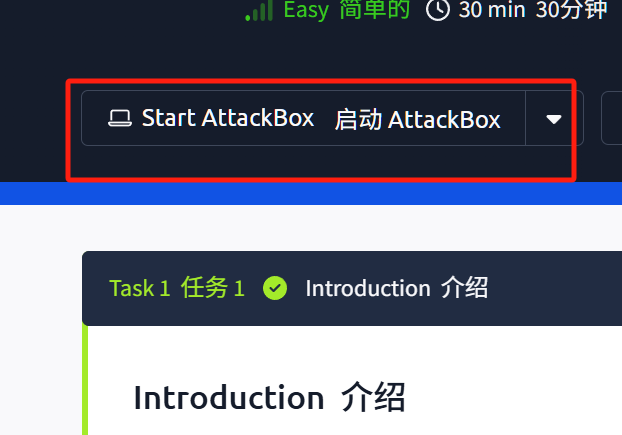Viewport: 622px width, 435px height.
Task: Click the Chinese 启动 AttackBox text
Action: coord(417,119)
